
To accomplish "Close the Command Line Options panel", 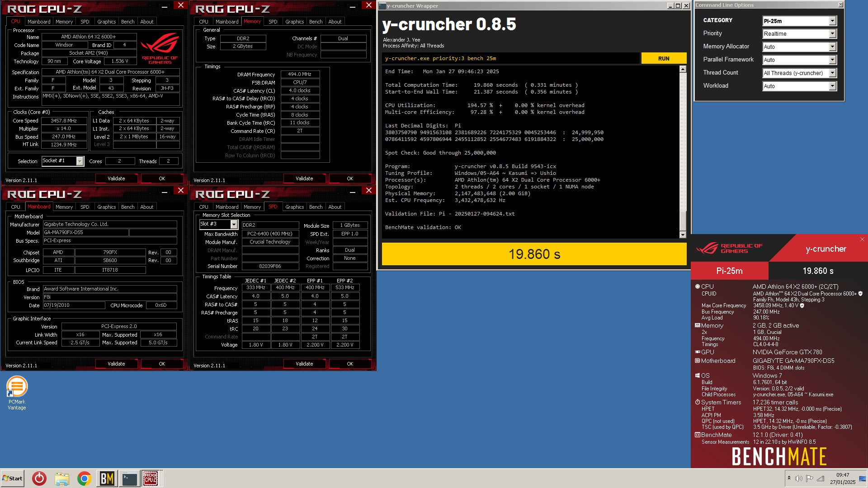I will [840, 5].
